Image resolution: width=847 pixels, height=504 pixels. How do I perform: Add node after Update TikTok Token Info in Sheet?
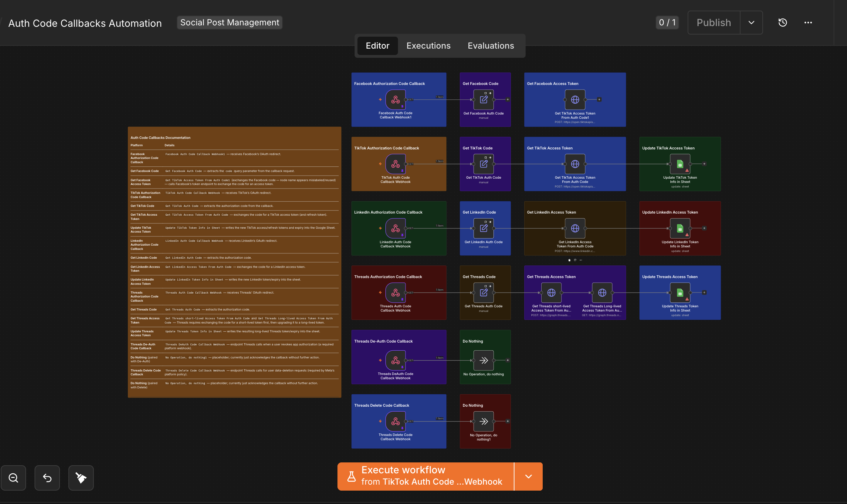(704, 164)
